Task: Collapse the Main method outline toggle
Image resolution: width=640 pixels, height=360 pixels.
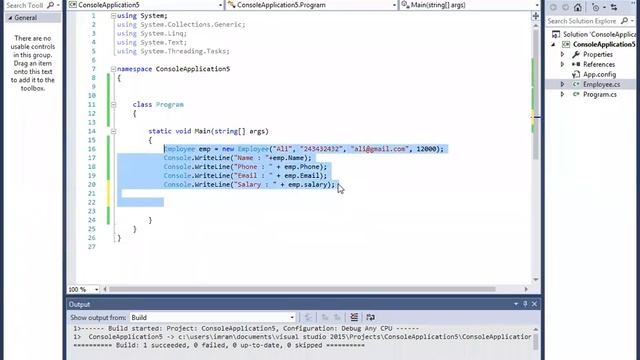Action: (x=113, y=131)
